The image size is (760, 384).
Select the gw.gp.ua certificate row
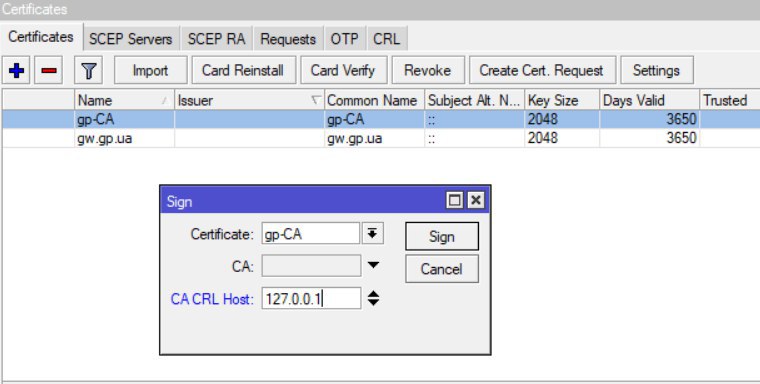[x=380, y=139]
